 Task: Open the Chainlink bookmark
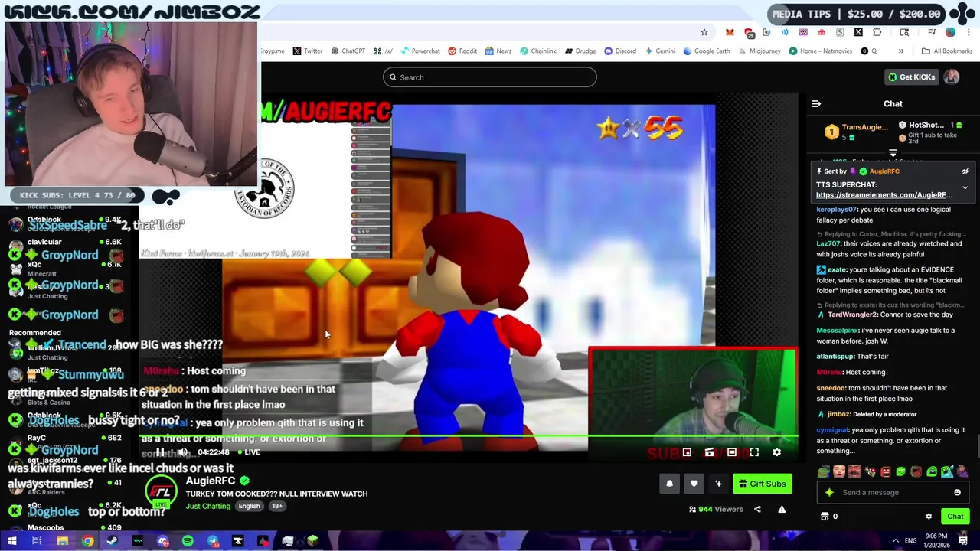click(x=538, y=51)
